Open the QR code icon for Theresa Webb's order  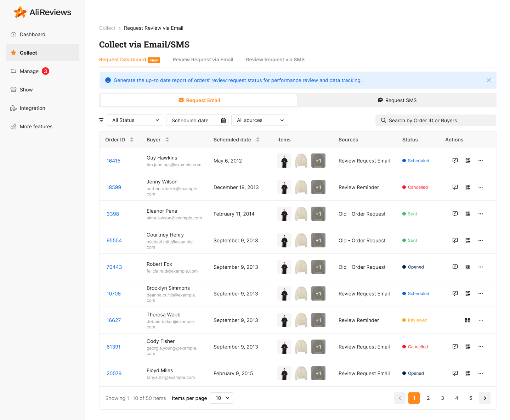(467, 320)
